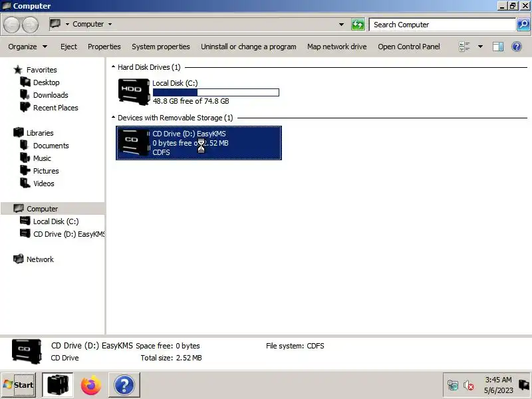
Task: Click the Search Computer input field
Action: [442, 25]
